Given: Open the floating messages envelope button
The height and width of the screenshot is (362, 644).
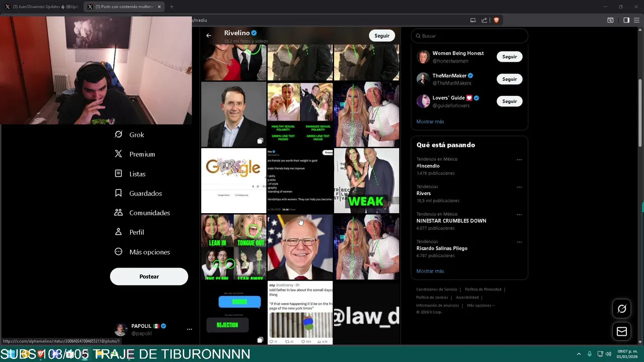Looking at the screenshot, I should [x=622, y=332].
